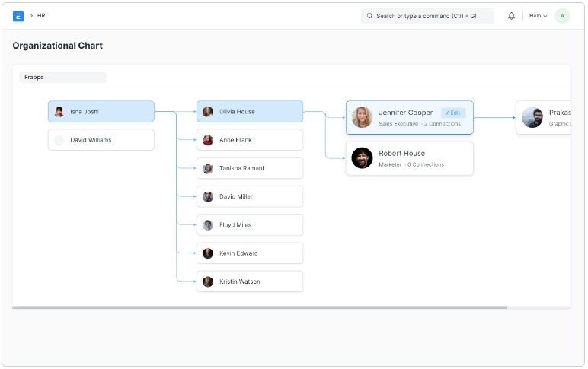Image resolution: width=588 pixels, height=369 pixels.
Task: Focus the search or command bar
Action: click(427, 16)
